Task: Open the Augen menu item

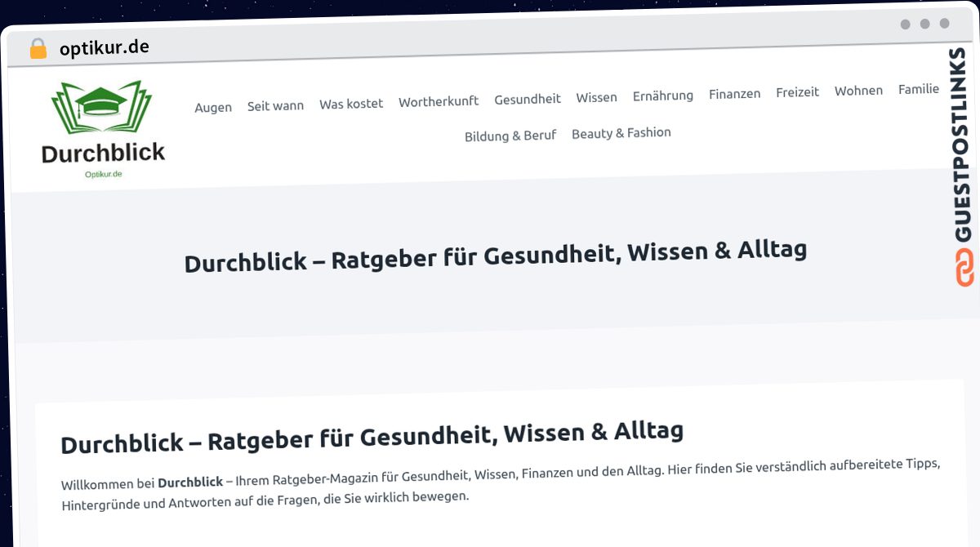Action: 213,107
